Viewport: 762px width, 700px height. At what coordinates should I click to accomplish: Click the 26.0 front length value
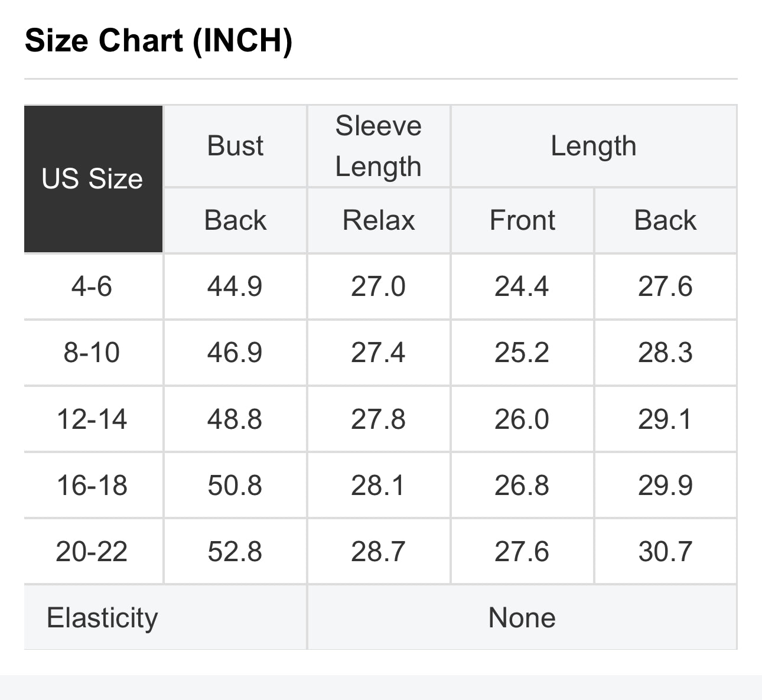coord(522,419)
